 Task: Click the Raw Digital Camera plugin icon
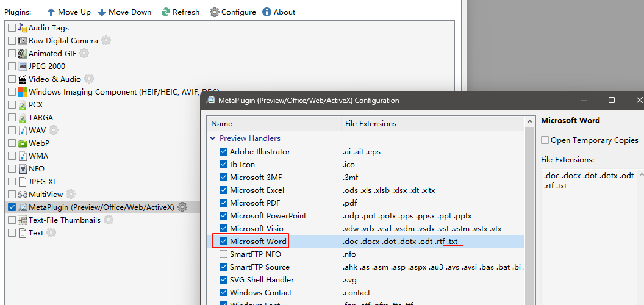23,41
